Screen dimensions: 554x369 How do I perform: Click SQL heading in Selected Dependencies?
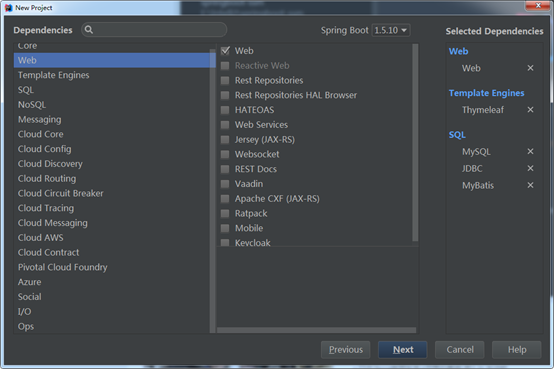[457, 135]
